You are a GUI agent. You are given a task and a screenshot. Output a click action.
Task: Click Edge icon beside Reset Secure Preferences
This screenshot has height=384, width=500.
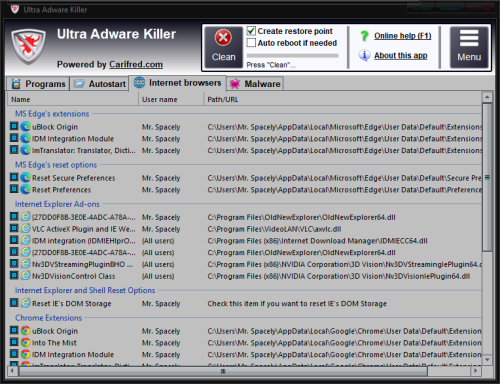[25, 178]
